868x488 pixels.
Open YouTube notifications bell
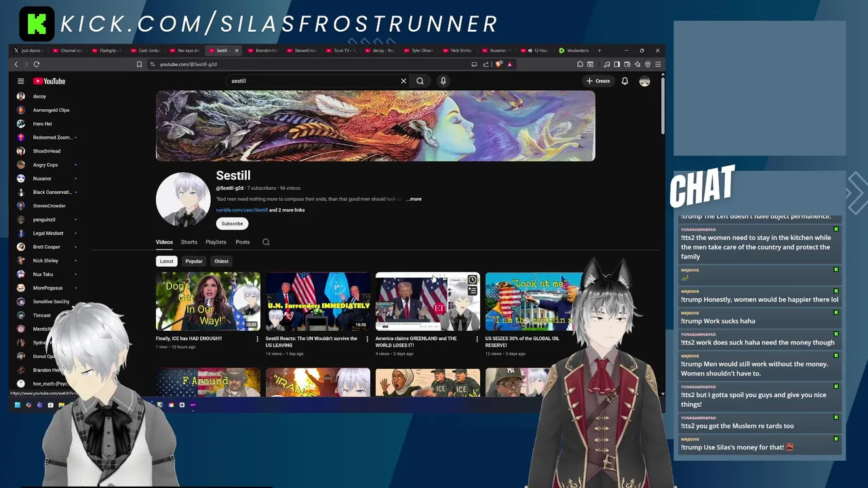pos(625,81)
